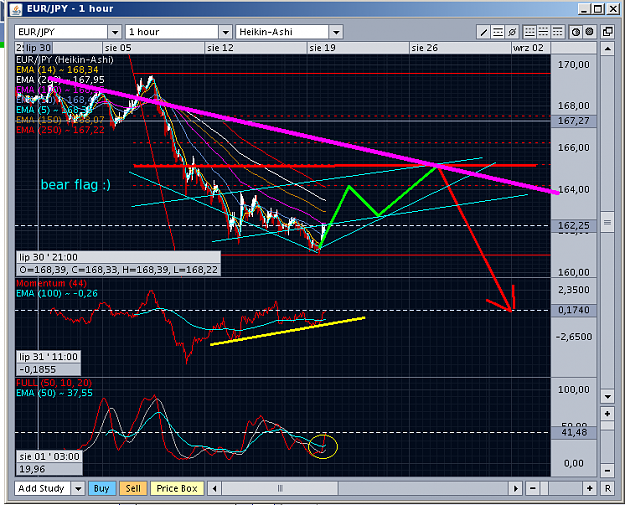The image size is (625, 505).
Task: Click the FULL (50, 10, 20) study label
Action: click(x=54, y=383)
